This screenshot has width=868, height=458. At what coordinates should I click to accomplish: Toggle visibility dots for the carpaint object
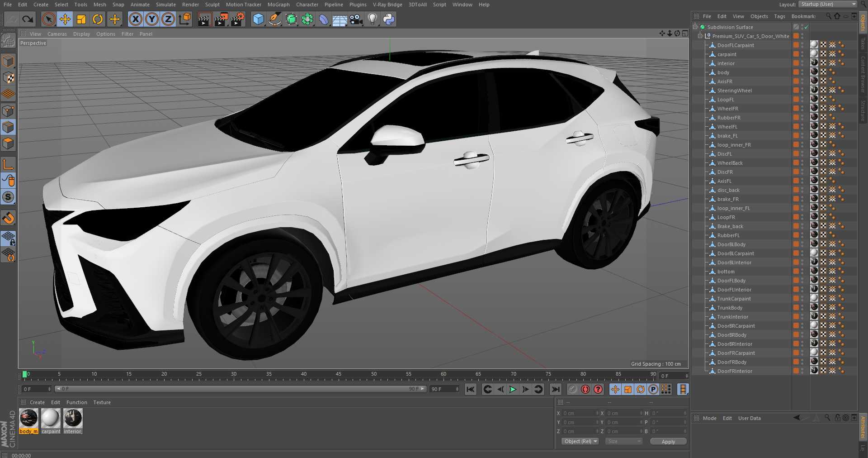point(802,54)
